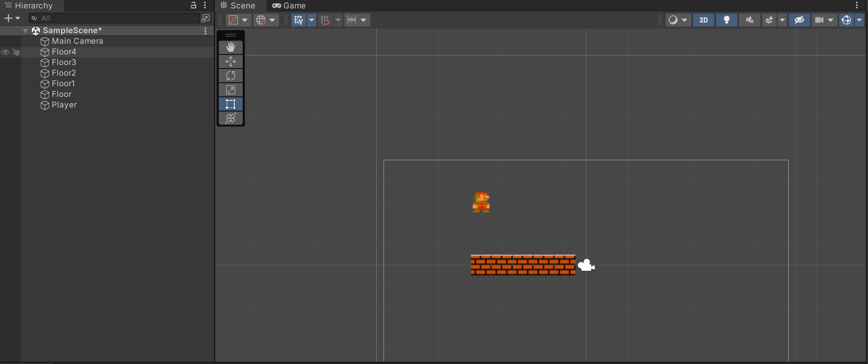Collapse the SampleScene tree
The width and height of the screenshot is (868, 364).
(x=26, y=31)
